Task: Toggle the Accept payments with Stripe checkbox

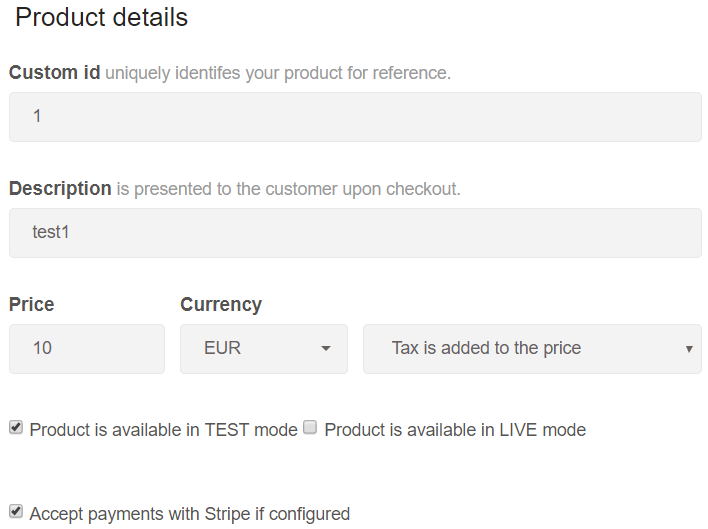Action: 16,511
